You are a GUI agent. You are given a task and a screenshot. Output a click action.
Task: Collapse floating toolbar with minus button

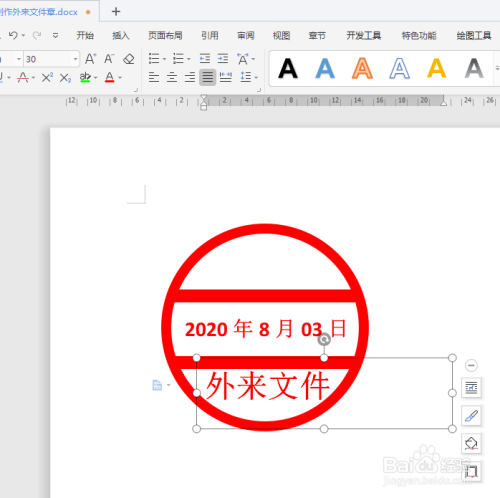point(471,365)
